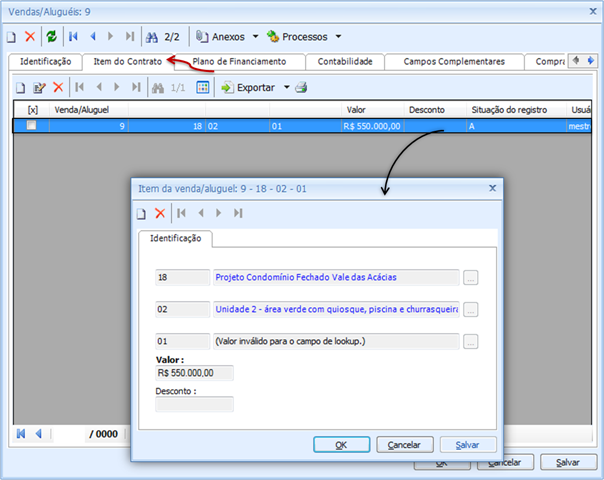Click Salvar in the item dialog
Image resolution: width=604 pixels, height=480 pixels.
pos(468,445)
